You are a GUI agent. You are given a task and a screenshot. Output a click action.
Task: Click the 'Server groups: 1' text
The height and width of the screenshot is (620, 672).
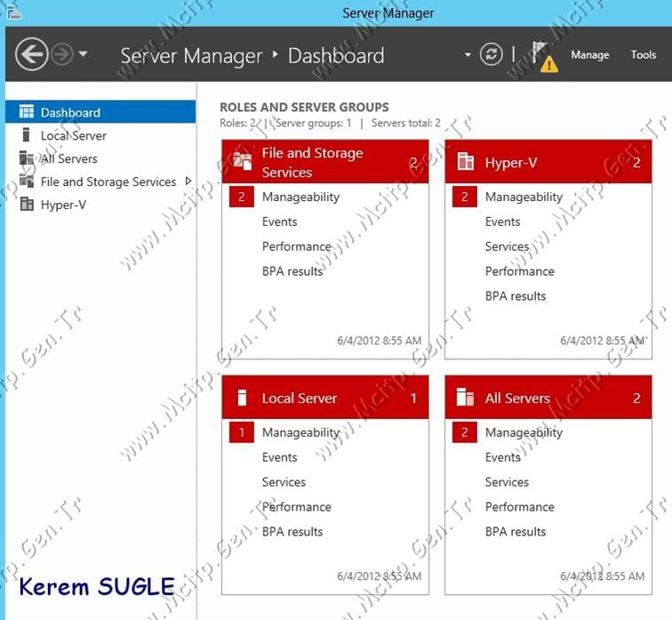coord(313,123)
